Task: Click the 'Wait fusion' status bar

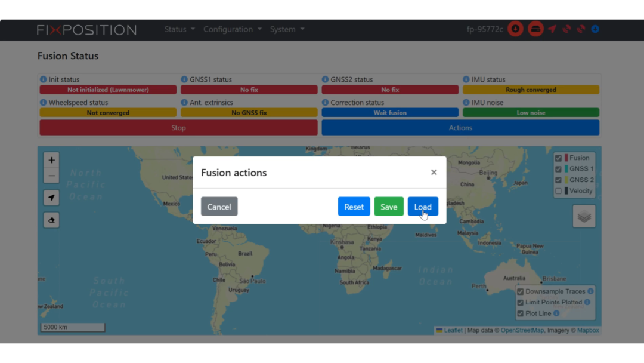Action: point(390,113)
